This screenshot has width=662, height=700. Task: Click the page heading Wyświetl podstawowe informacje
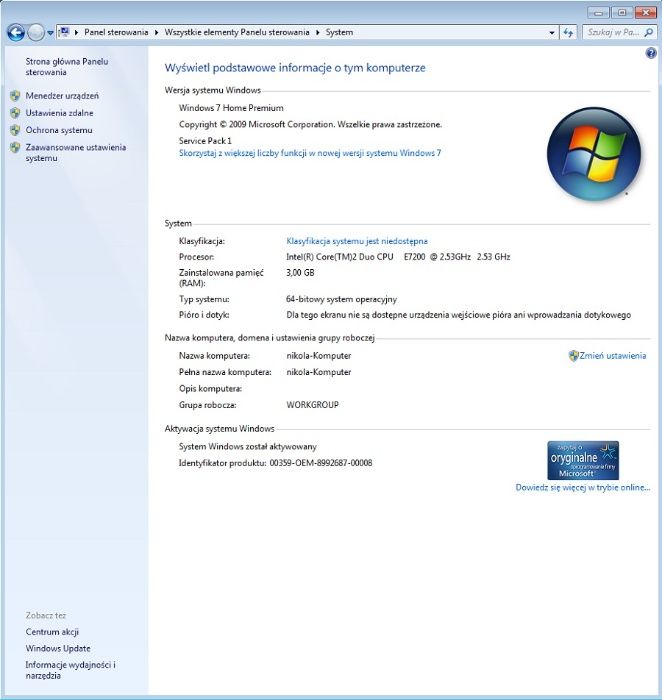(x=295, y=68)
